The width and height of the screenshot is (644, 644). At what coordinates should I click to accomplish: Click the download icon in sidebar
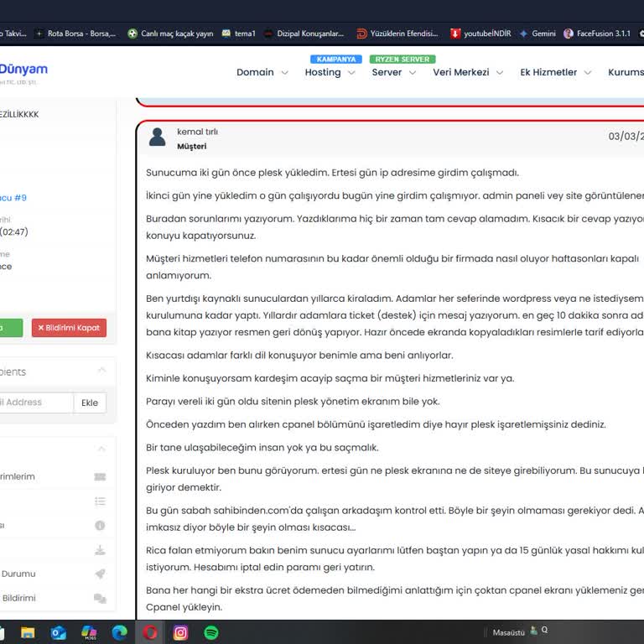pyautogui.click(x=100, y=550)
